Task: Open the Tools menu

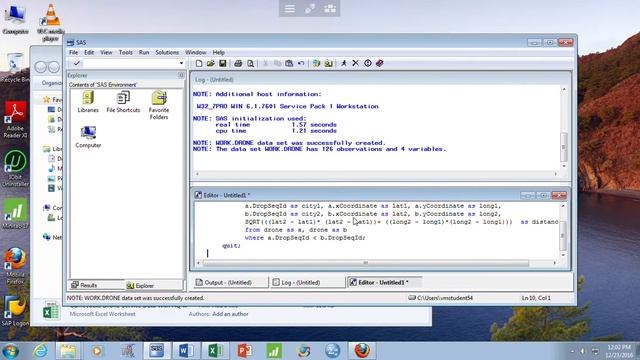Action: [x=126, y=52]
